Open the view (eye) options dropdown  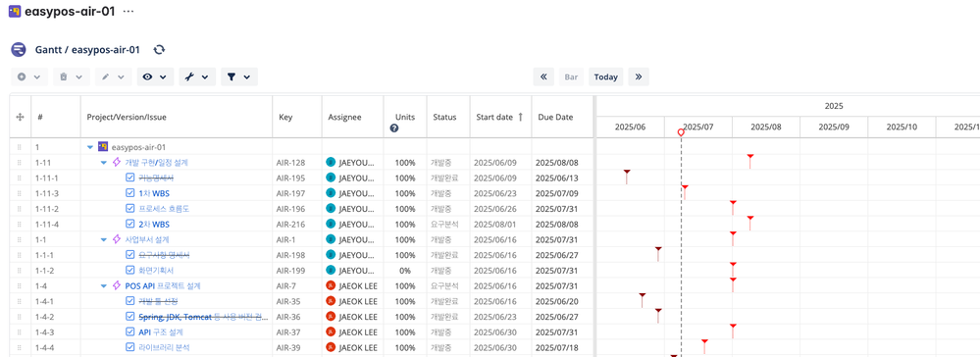coord(155,76)
